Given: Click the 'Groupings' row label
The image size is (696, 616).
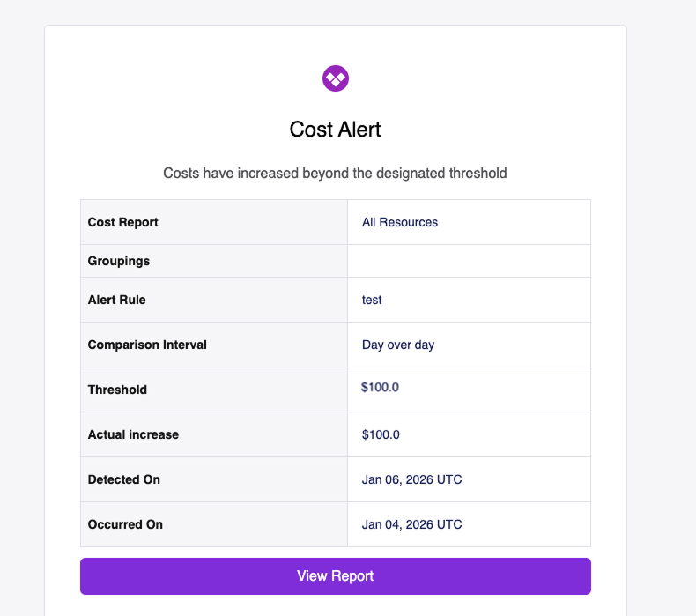Looking at the screenshot, I should click(119, 261).
